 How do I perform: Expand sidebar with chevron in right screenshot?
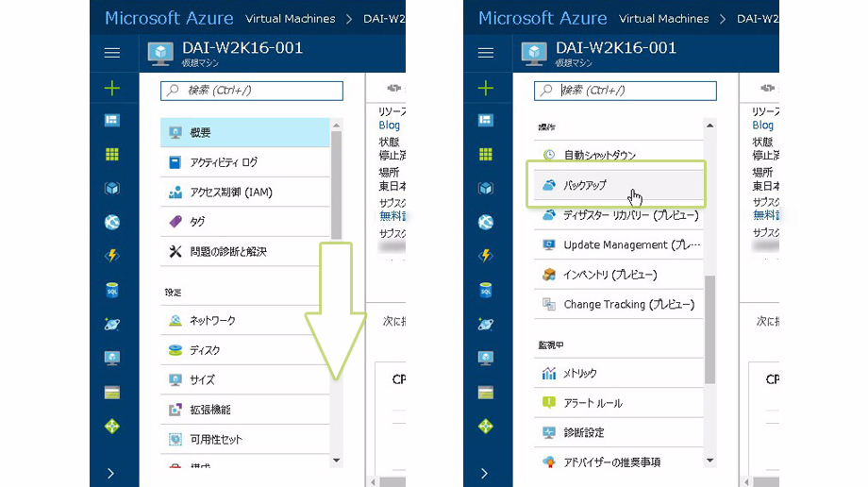point(485,473)
